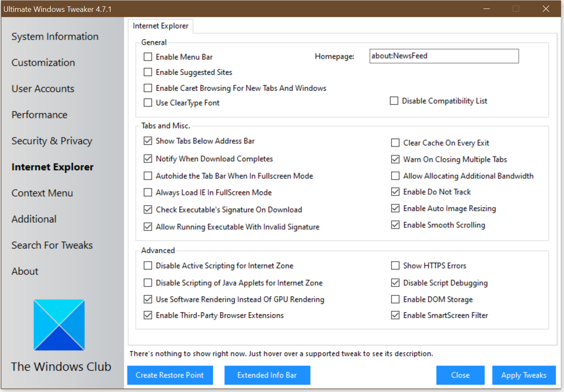
Task: Enable Caret Browsing For New Tabs
Action: coord(148,88)
